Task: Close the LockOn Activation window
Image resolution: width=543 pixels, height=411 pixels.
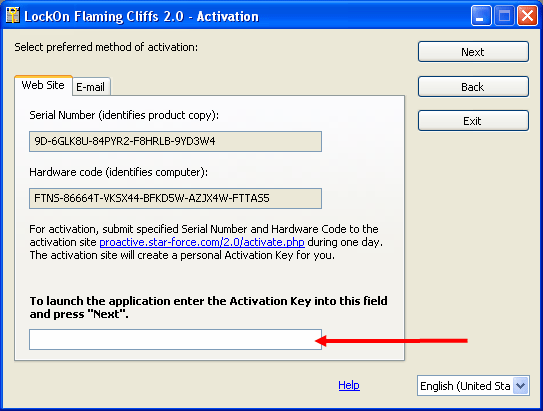Action: pyautogui.click(x=527, y=16)
